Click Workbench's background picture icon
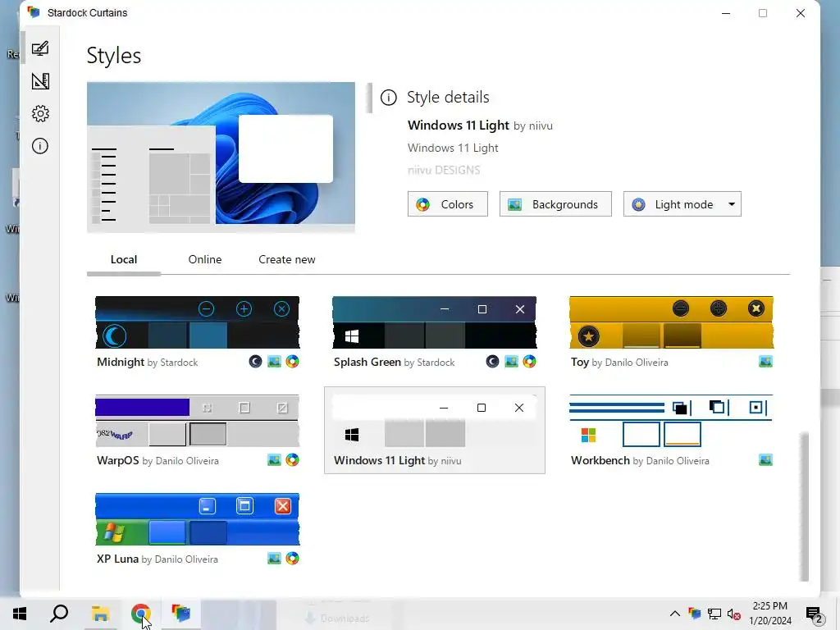The image size is (840, 630). coord(765,459)
